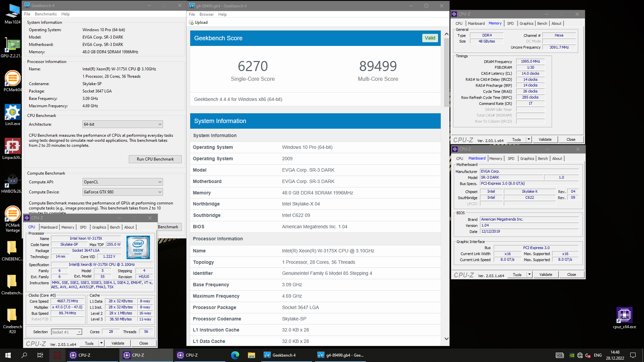Click Uncore Frequency value 3091.7 MHz
This screenshot has width=644, height=362.
(559, 47)
